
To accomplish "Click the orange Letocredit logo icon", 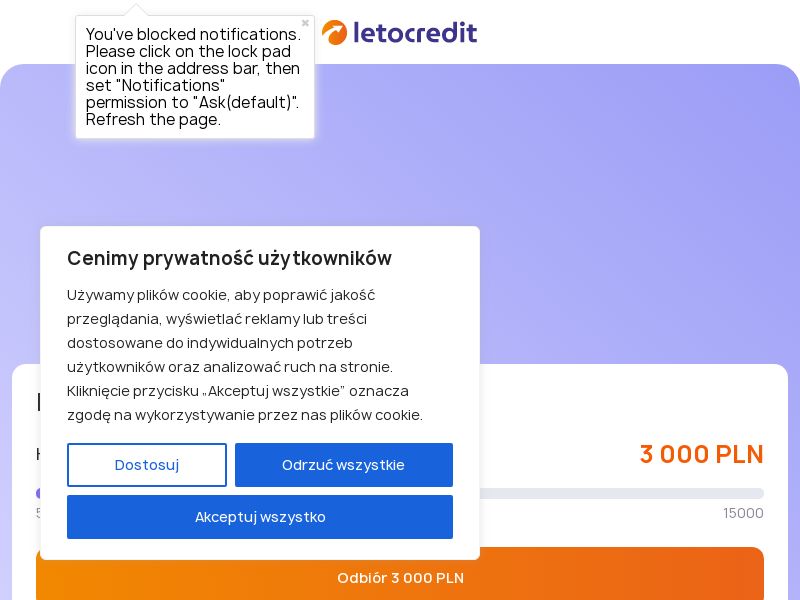I will 334,32.
